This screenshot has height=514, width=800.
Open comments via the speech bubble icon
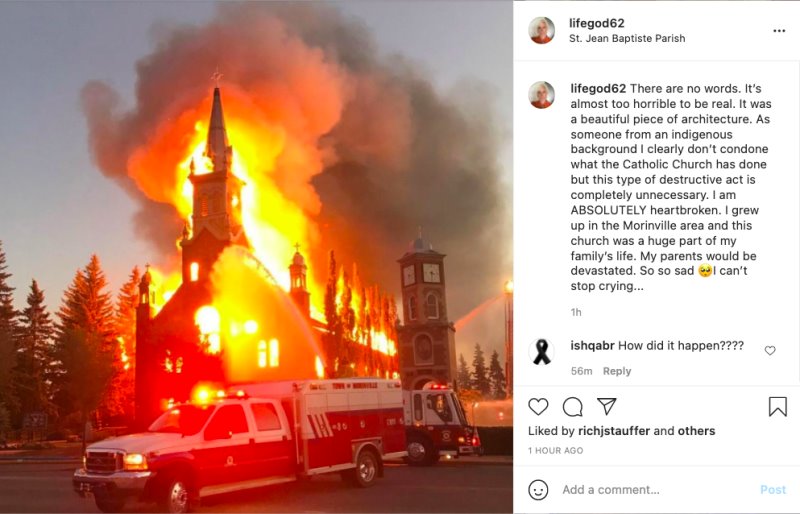(572, 407)
